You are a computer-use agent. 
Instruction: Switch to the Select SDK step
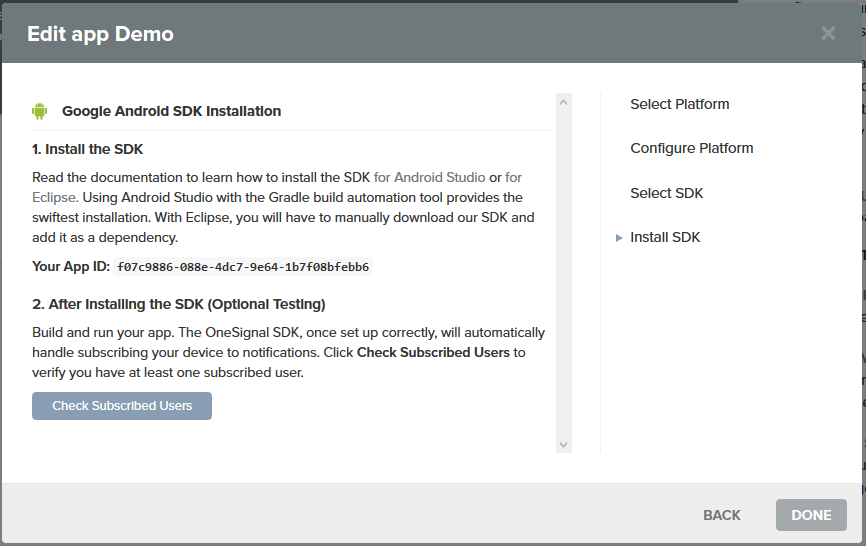[666, 193]
